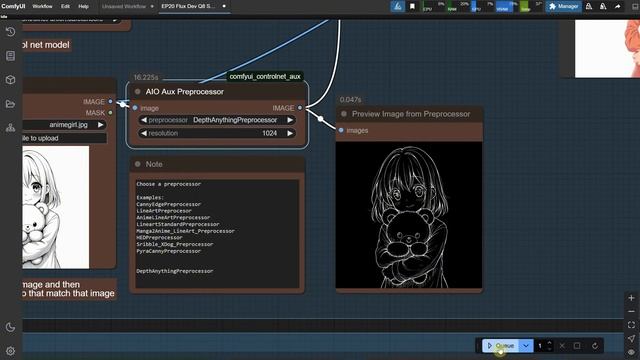The width and height of the screenshot is (640, 360).
Task: Toggle dark theme moon icon
Action: click(x=11, y=327)
